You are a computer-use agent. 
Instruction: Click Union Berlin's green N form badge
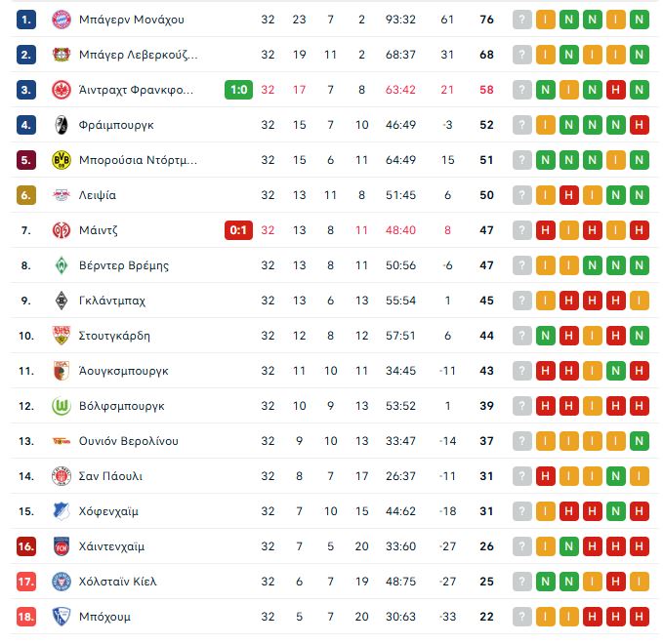click(639, 441)
